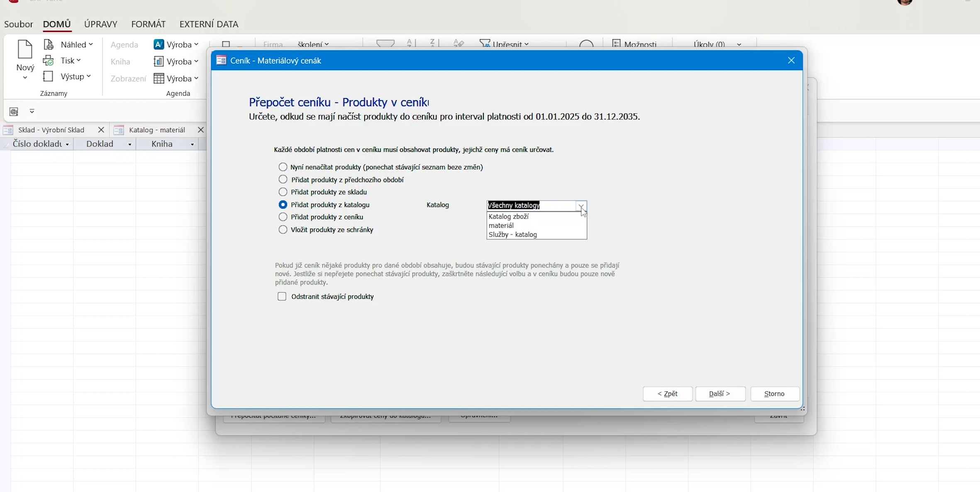Choose 'Služby - katalog' in dropdown list

513,235
